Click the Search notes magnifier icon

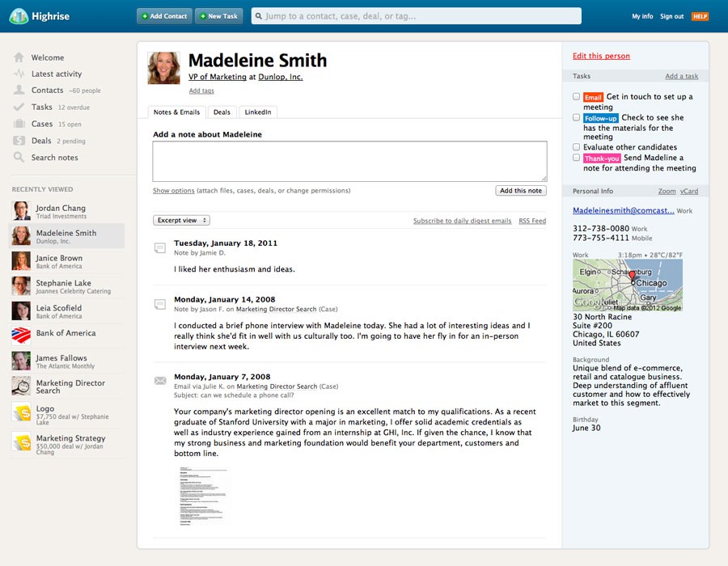19,158
